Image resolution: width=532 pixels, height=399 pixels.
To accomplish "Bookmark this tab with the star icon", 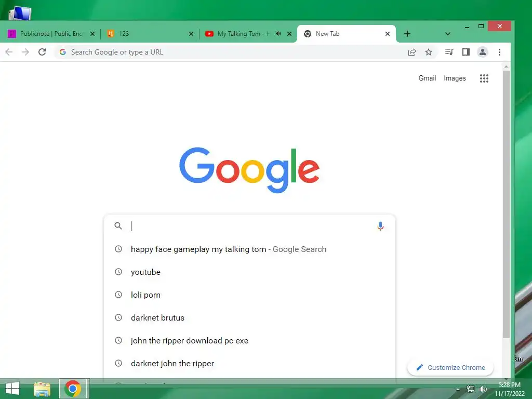I will 429,52.
